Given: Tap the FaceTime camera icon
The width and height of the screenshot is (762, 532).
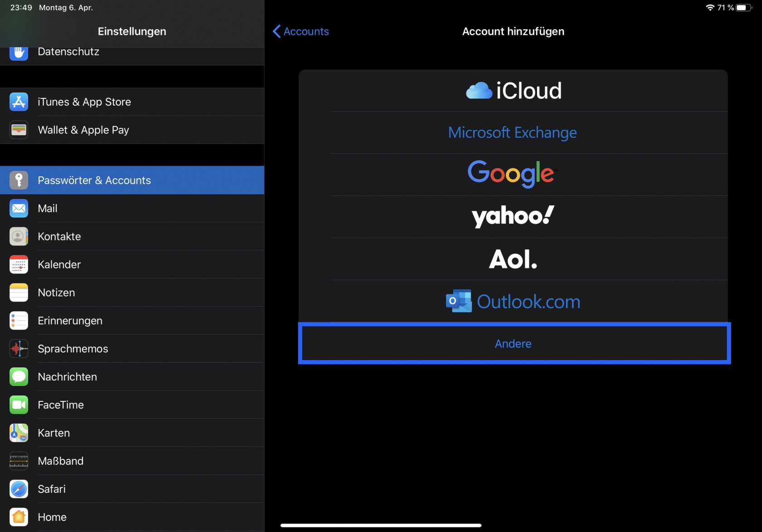Looking at the screenshot, I should click(x=19, y=405).
